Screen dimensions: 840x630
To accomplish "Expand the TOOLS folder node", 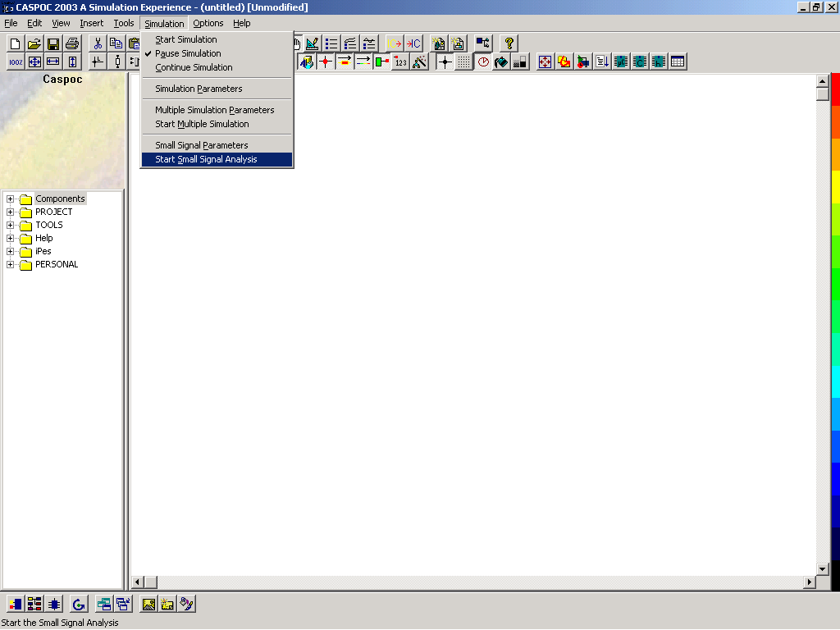I will (x=10, y=225).
